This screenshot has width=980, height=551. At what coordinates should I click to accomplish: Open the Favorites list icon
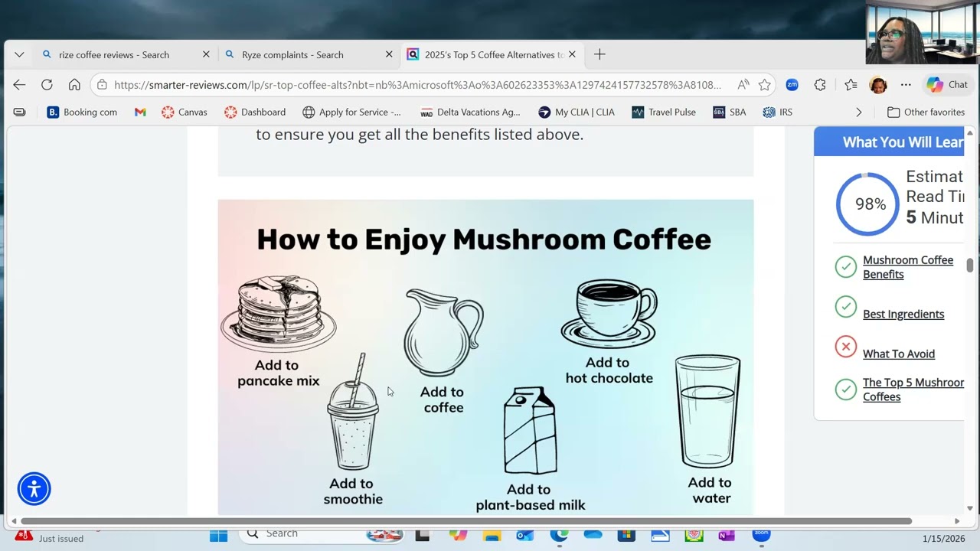point(851,85)
